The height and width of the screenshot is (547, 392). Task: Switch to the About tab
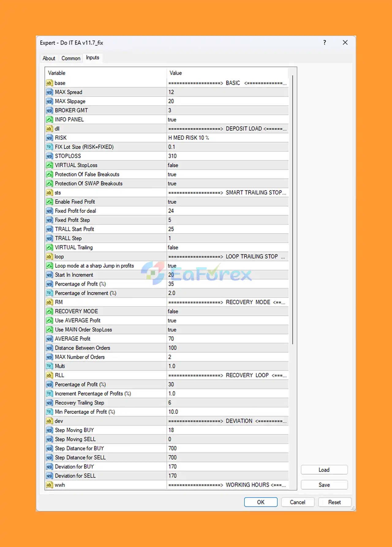(49, 58)
